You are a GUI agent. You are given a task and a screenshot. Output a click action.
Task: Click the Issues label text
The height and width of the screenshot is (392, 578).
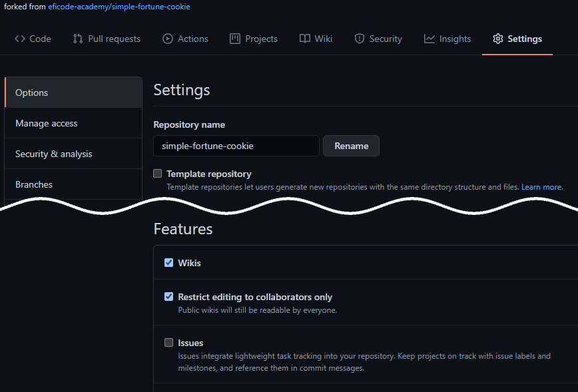click(190, 343)
